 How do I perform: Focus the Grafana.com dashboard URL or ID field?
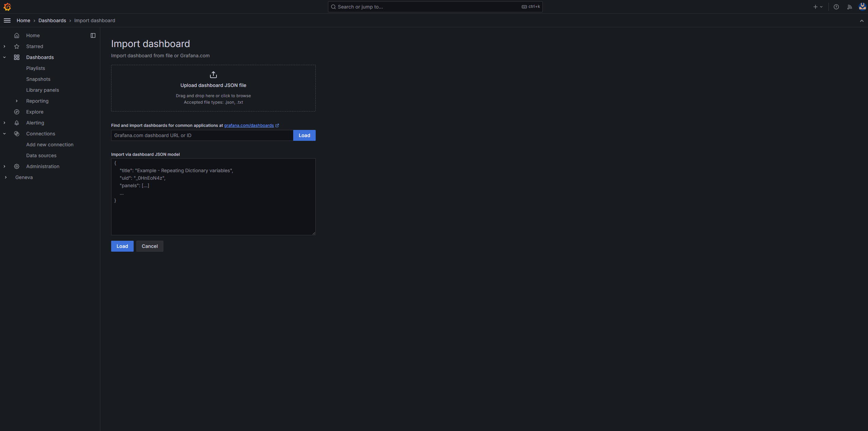(x=202, y=135)
